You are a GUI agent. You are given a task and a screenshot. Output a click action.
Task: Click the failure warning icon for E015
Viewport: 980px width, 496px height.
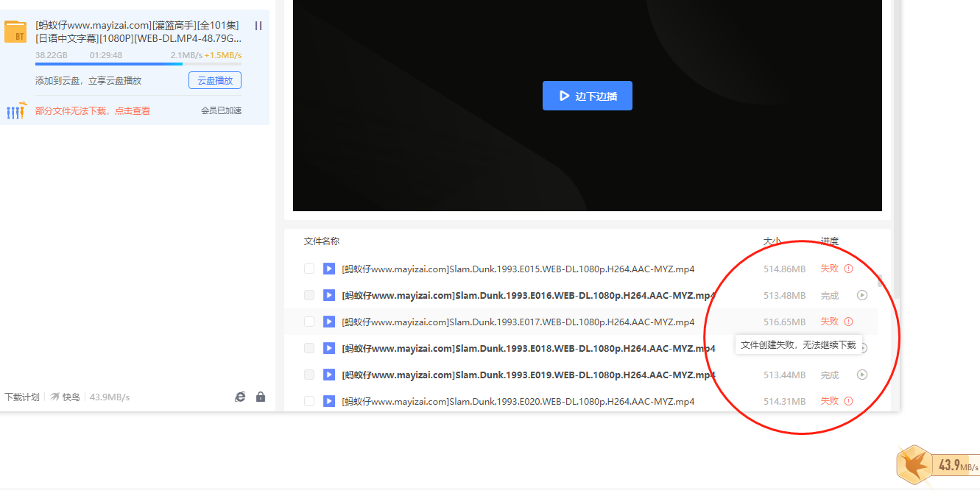(848, 269)
